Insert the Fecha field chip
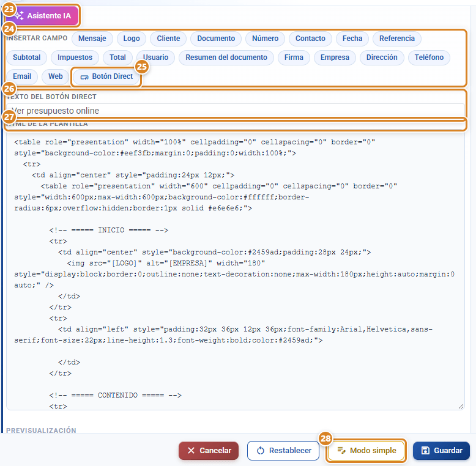476x466 pixels. pos(352,39)
